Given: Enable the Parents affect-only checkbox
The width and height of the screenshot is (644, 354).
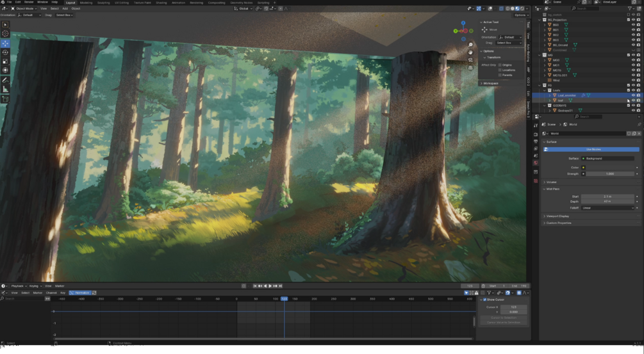Looking at the screenshot, I should (x=500, y=75).
